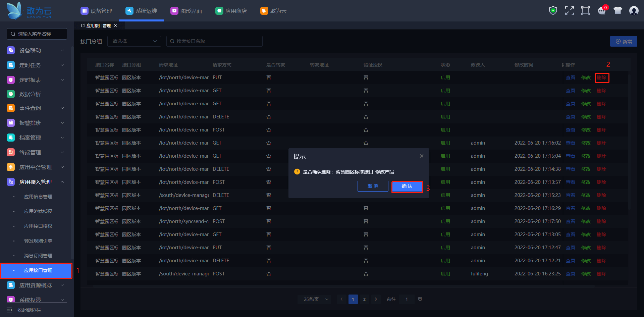
Task: Open the 应用商店 top menu
Action: (x=231, y=11)
